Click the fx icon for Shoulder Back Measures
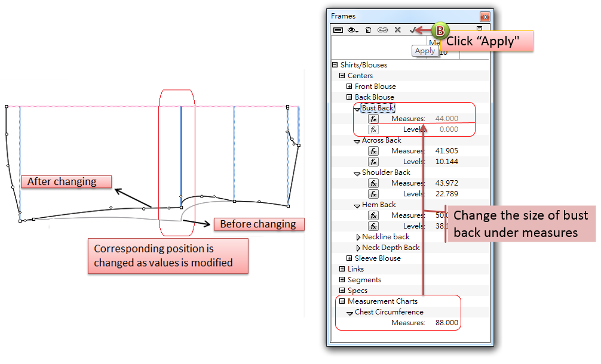Image resolution: width=601 pixels, height=364 pixels. coord(373,183)
